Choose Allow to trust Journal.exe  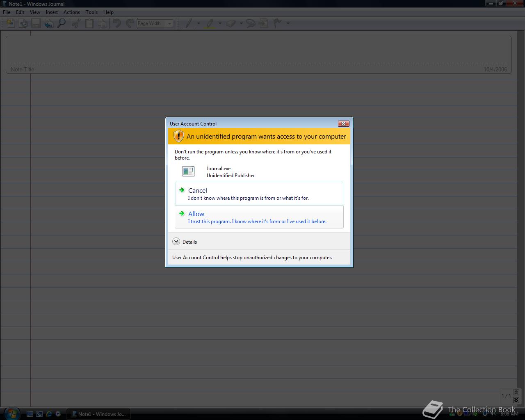259,217
